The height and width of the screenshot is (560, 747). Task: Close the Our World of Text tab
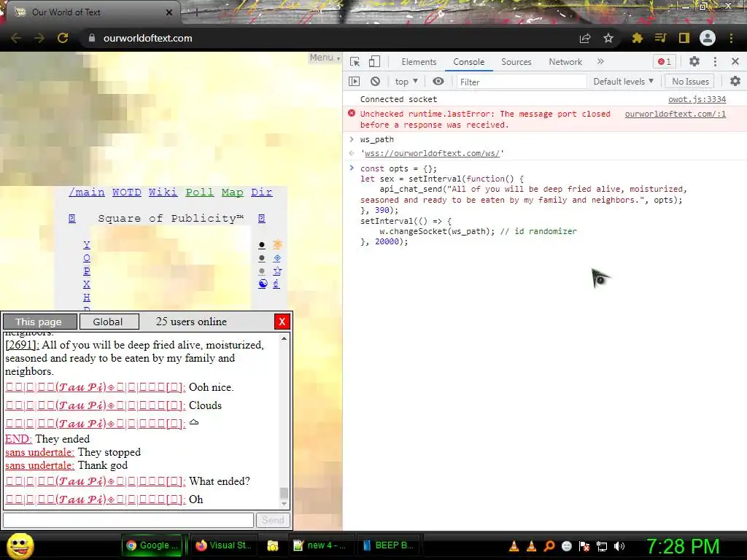coord(169,12)
